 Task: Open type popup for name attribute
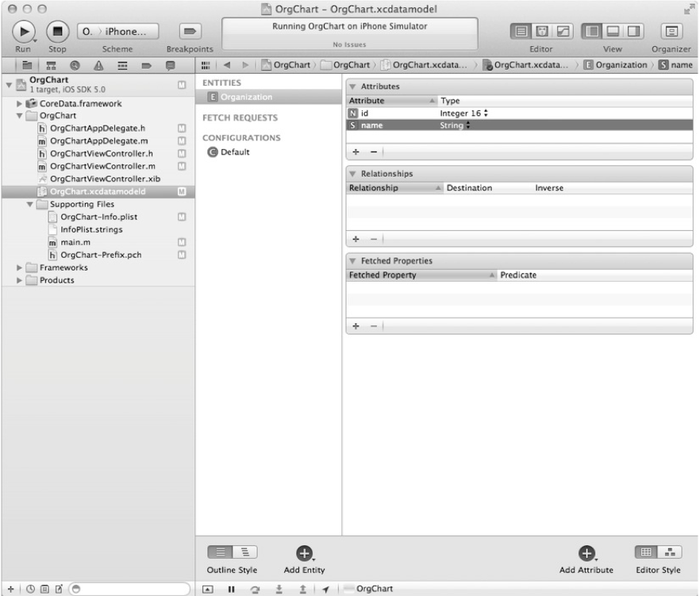[x=456, y=125]
